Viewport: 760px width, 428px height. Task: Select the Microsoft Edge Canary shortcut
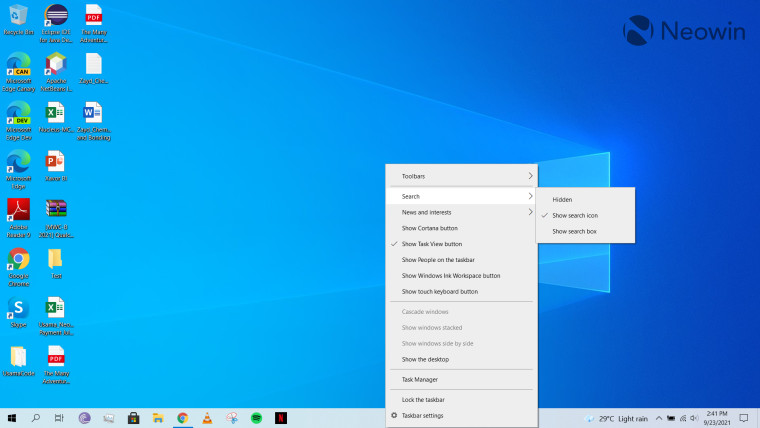pos(18,72)
